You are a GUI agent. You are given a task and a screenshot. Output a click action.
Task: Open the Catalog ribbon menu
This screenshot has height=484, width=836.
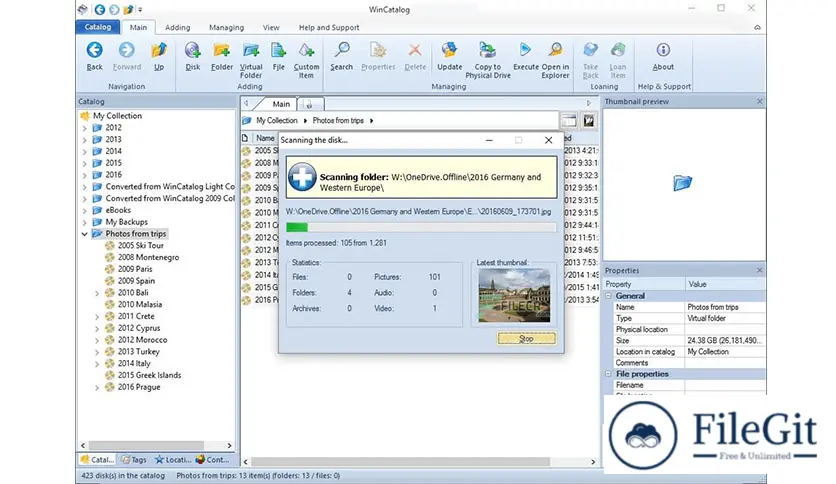(x=98, y=27)
